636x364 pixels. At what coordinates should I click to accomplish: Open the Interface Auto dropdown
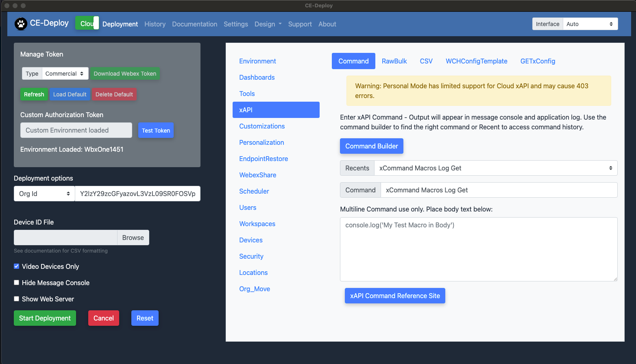coord(590,24)
